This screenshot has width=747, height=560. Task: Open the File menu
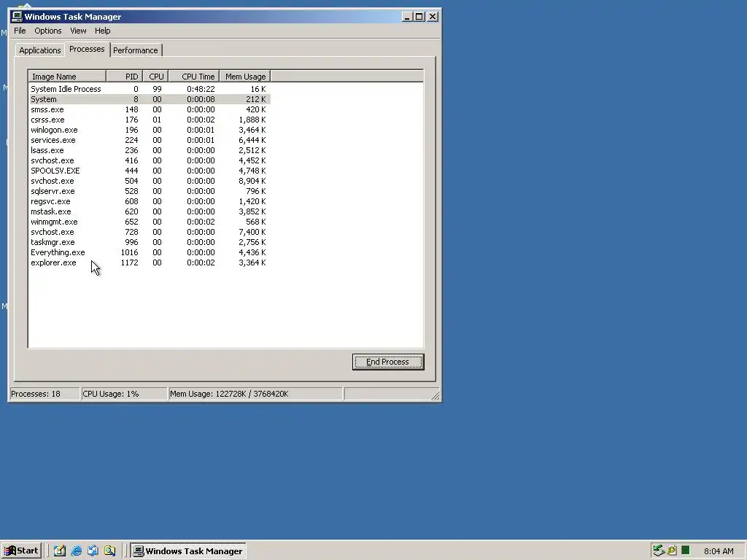(20, 31)
